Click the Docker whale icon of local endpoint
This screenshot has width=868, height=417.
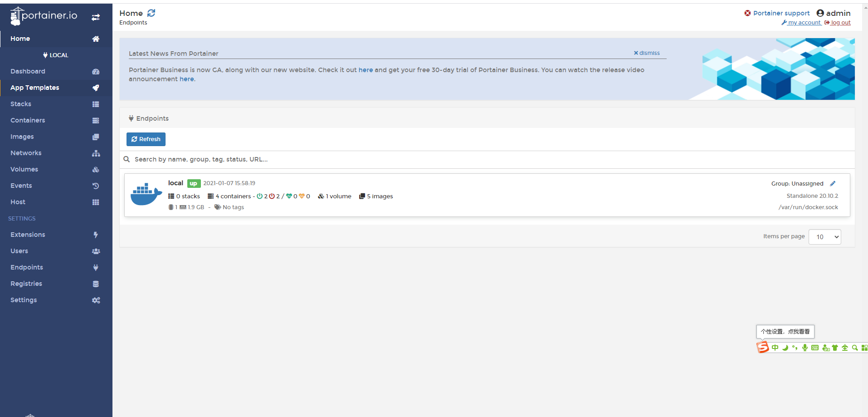point(146,194)
